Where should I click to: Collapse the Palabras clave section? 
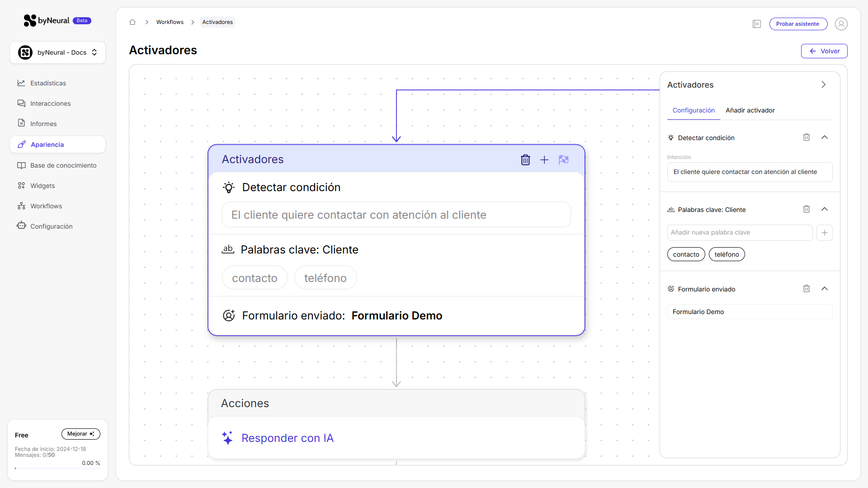tap(824, 209)
